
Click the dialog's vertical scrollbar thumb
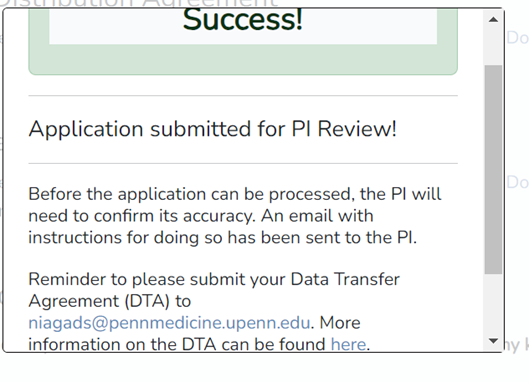tap(493, 169)
